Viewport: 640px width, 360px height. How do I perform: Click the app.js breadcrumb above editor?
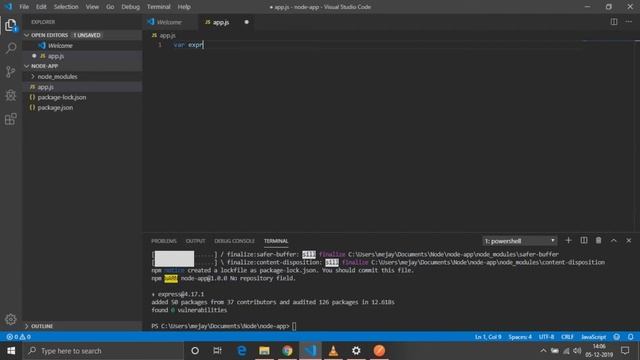coord(164,36)
